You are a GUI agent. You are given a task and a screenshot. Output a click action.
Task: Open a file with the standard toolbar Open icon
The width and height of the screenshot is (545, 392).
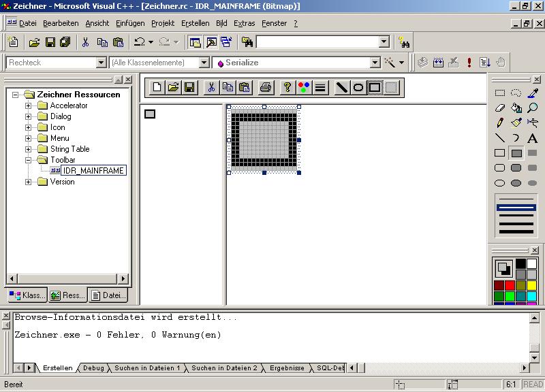(x=34, y=42)
